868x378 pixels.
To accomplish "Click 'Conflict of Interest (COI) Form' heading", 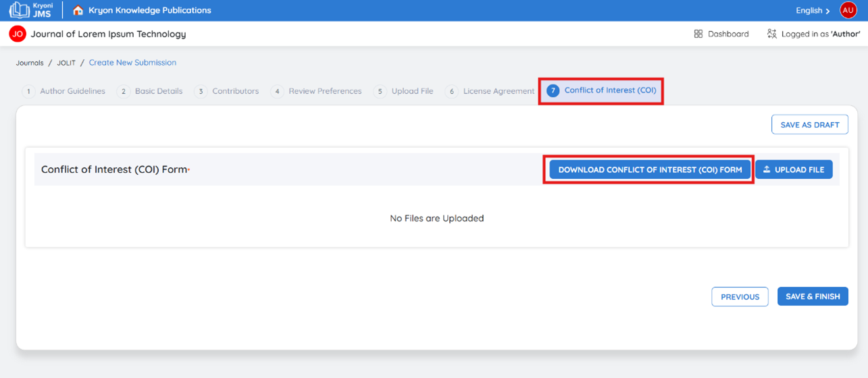I will pyautogui.click(x=114, y=169).
